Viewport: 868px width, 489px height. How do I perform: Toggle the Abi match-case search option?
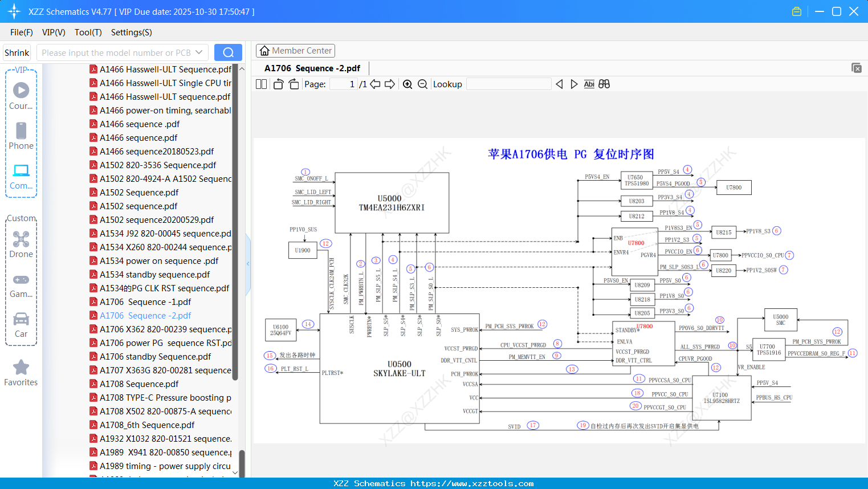coord(589,84)
